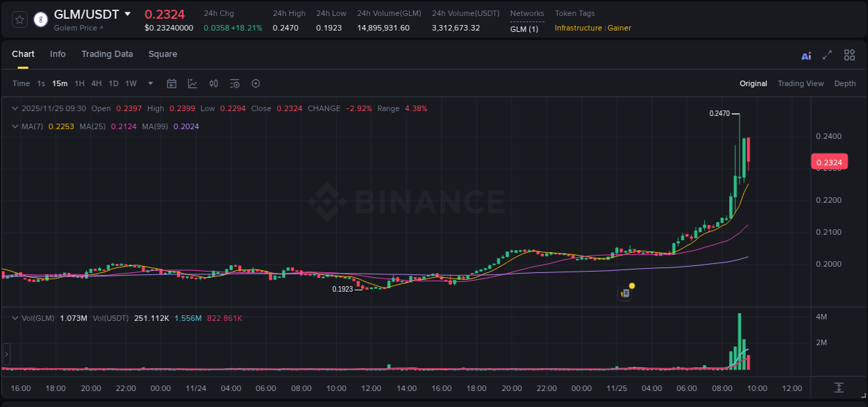Open the Binance AI analysis icon

pos(806,55)
